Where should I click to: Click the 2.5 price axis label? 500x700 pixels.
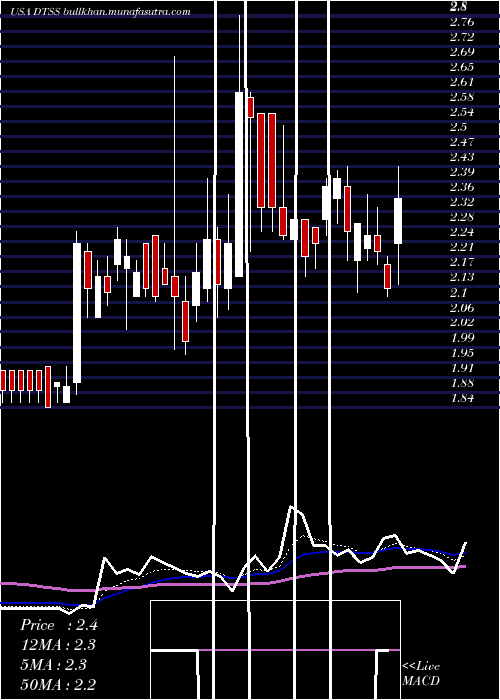(x=458, y=127)
